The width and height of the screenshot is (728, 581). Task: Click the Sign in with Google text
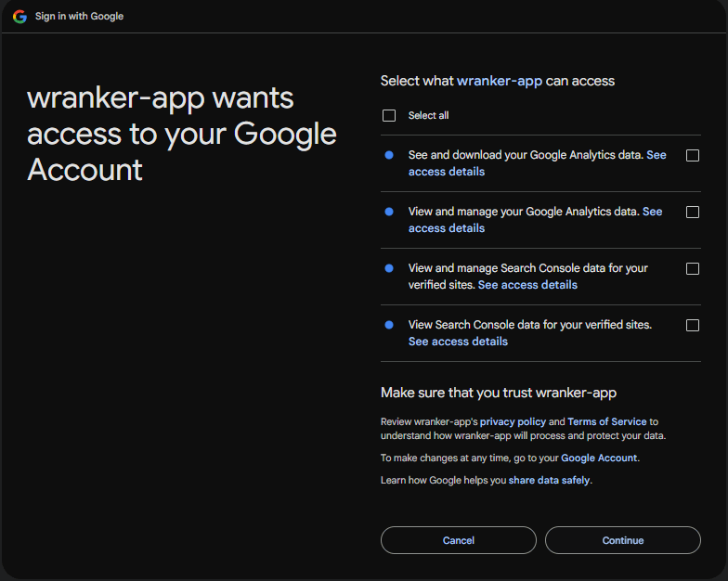(80, 17)
